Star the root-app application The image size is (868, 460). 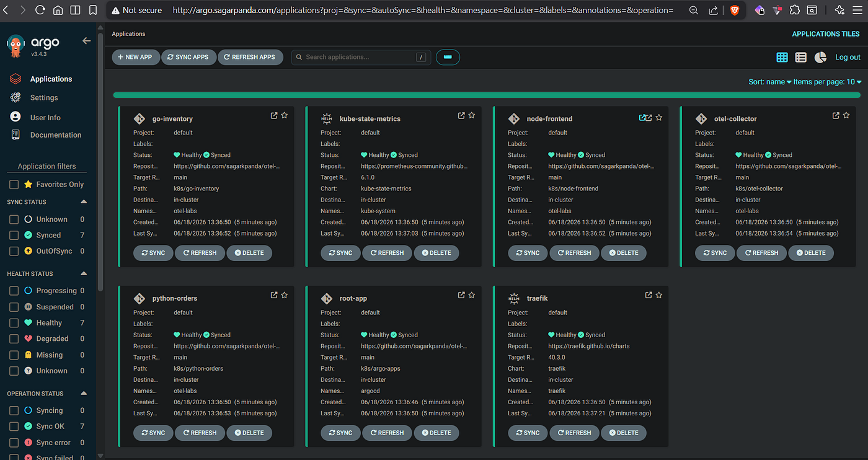pos(472,295)
